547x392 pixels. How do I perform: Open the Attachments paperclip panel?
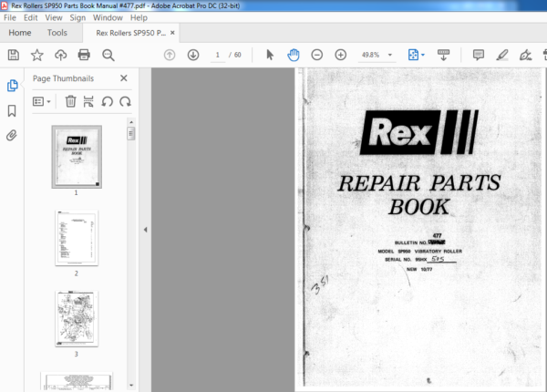coord(12,135)
